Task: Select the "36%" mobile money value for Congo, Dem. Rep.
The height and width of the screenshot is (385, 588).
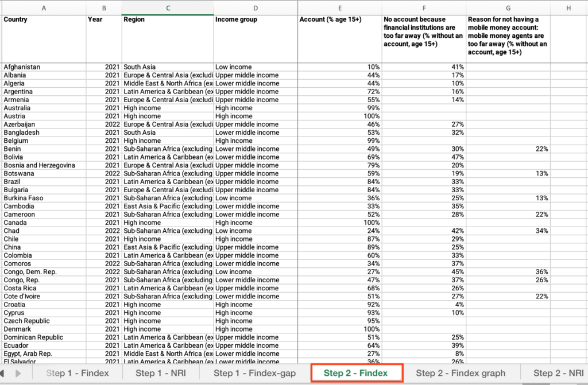Action: click(x=508, y=272)
